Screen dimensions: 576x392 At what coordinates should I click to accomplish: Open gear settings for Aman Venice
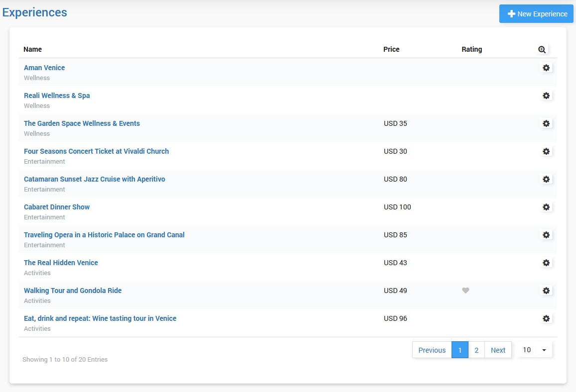(546, 68)
